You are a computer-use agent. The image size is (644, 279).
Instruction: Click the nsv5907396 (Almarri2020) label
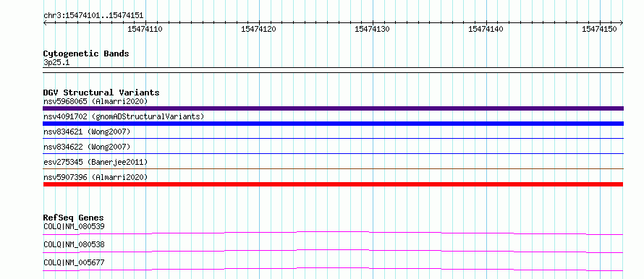pyautogui.click(x=96, y=177)
